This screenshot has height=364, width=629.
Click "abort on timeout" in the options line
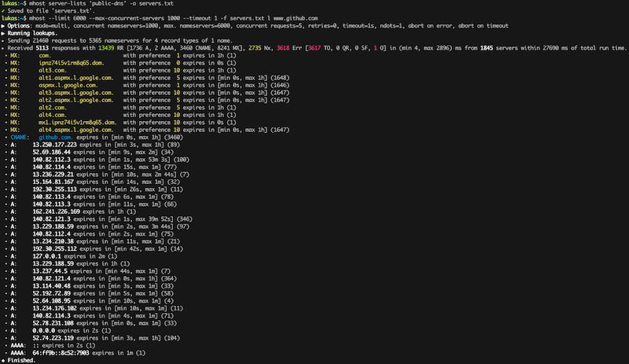pos(483,26)
